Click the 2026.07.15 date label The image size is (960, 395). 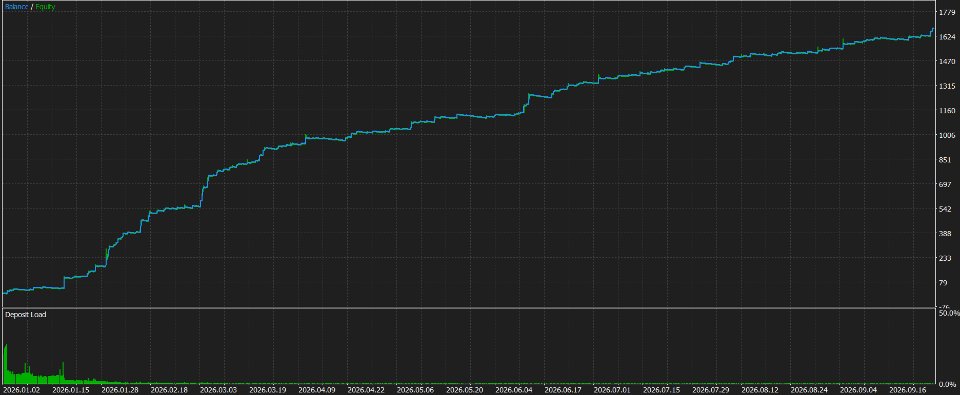tap(662, 390)
